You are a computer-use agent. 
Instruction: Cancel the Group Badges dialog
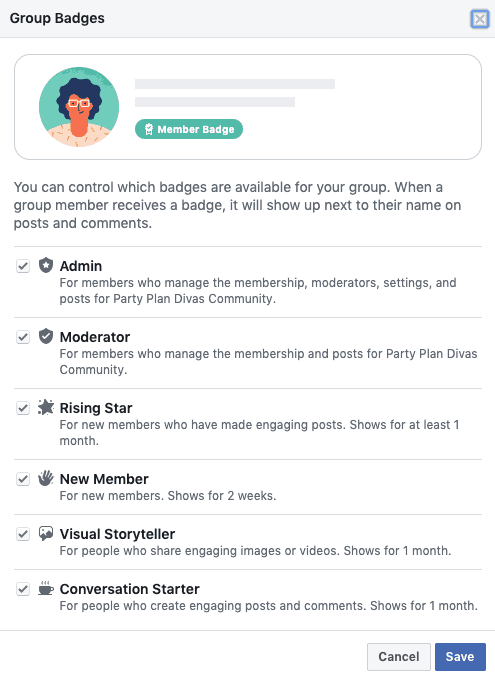399,656
